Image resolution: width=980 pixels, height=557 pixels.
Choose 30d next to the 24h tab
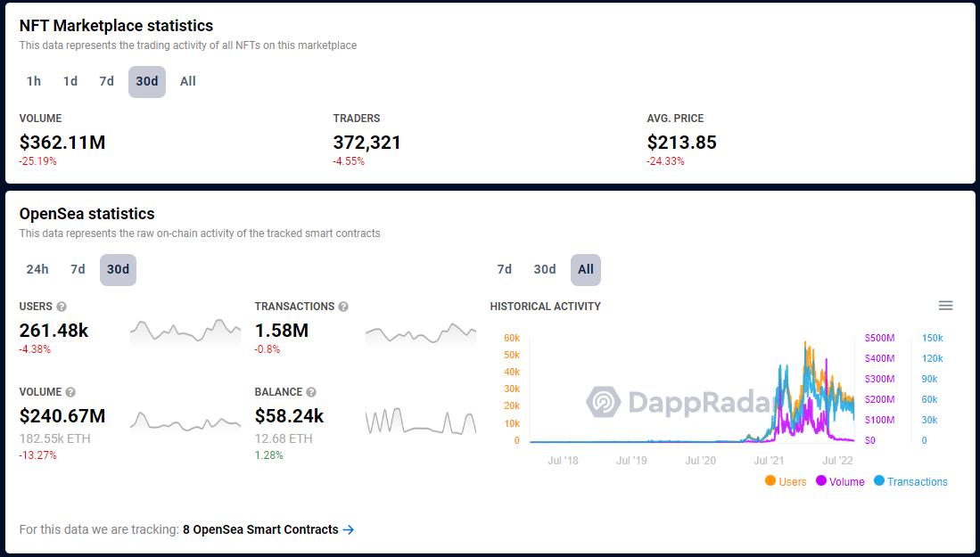[x=118, y=270]
